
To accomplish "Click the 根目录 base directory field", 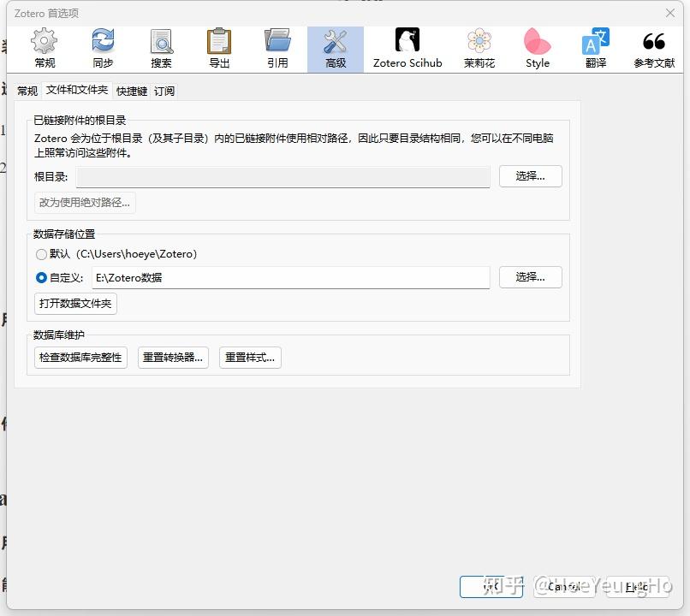I will [283, 177].
